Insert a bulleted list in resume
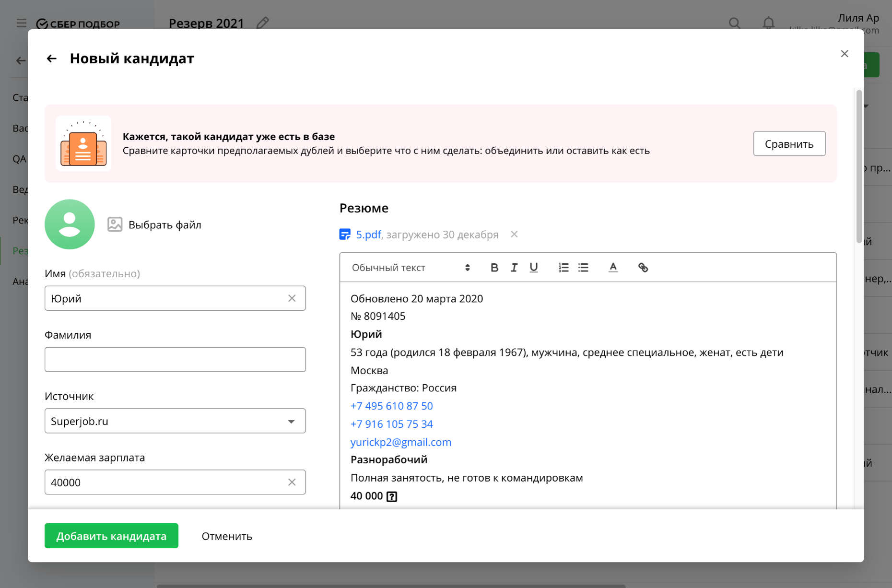Screen dimensions: 892x588 point(583,268)
